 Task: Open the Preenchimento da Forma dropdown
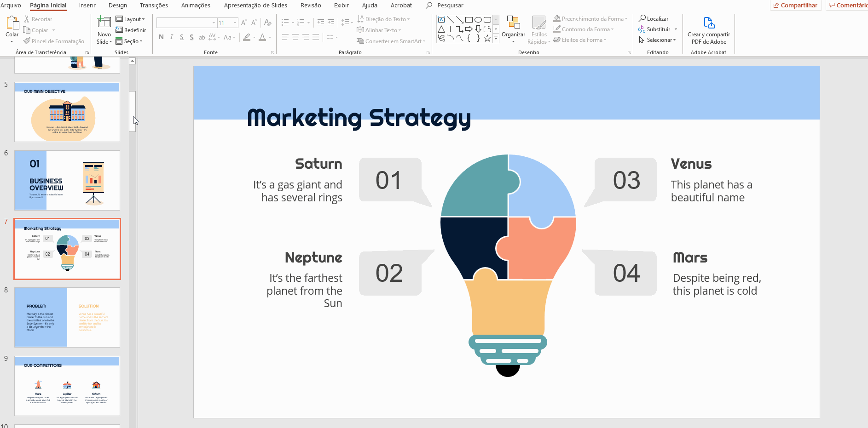(590, 19)
